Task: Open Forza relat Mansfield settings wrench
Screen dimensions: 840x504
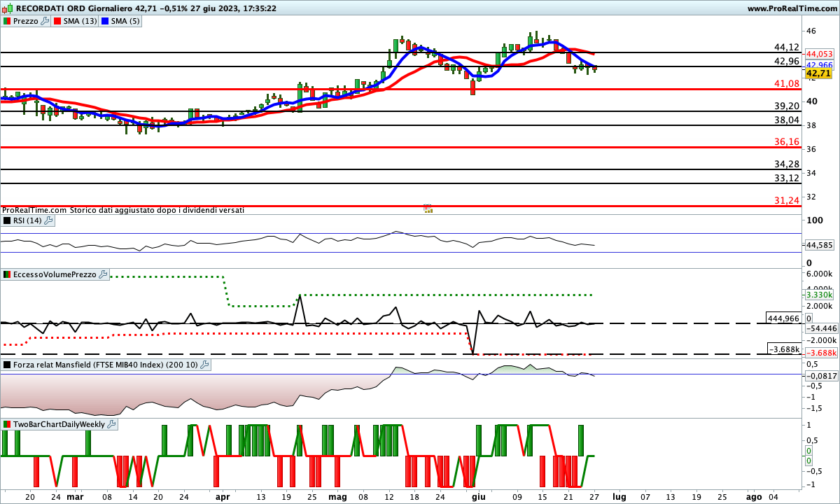Action: [204, 365]
